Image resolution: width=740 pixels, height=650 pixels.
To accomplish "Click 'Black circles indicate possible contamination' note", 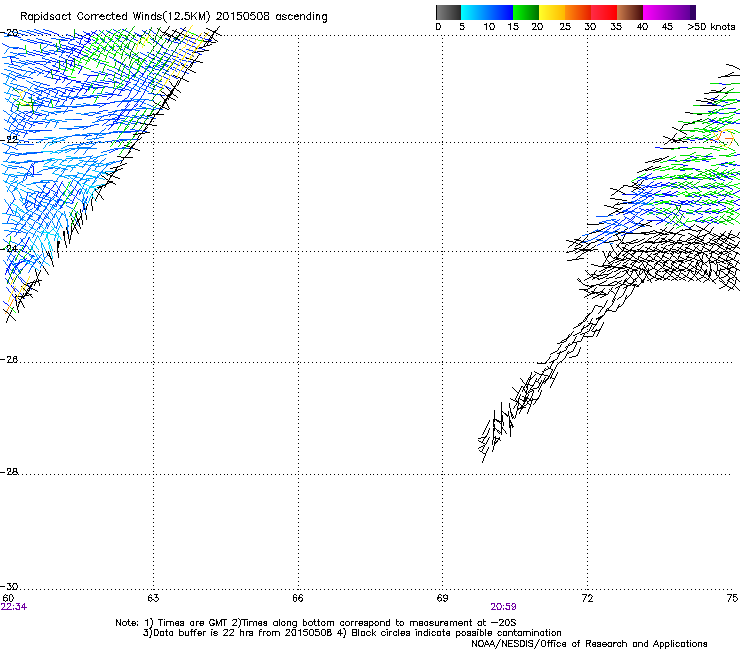I will (x=456, y=633).
